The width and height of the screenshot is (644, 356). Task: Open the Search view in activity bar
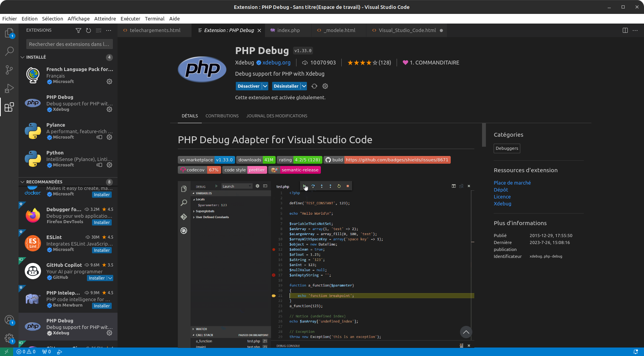(x=9, y=51)
